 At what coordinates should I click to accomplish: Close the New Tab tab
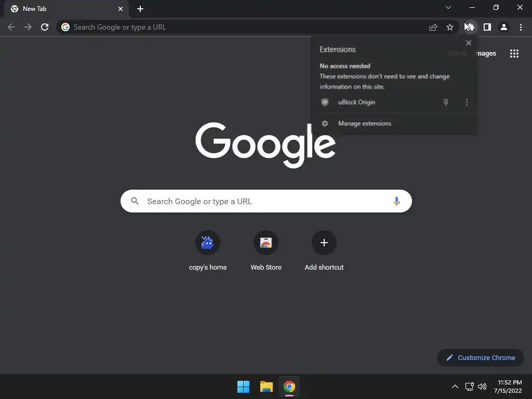click(121, 9)
